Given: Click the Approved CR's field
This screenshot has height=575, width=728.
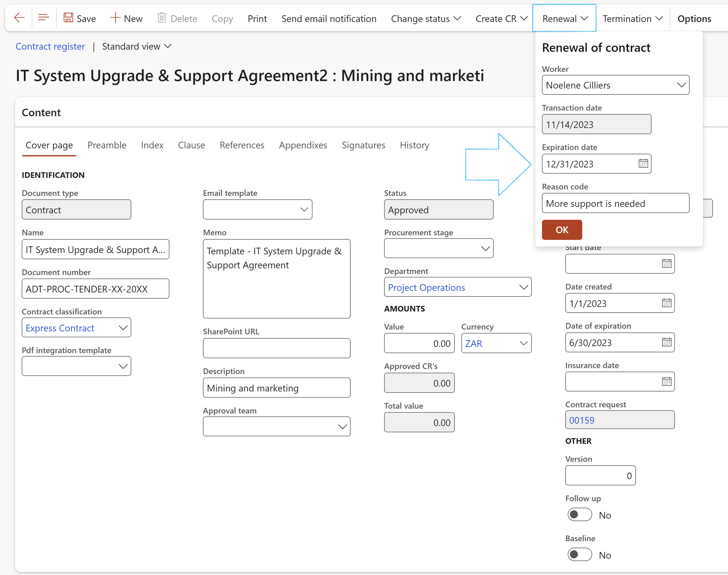Looking at the screenshot, I should pos(419,383).
